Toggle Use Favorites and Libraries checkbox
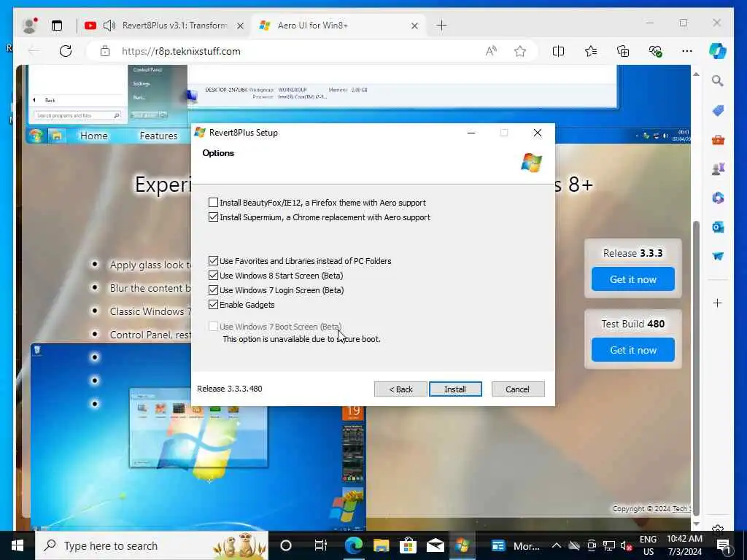The image size is (747, 560). pyautogui.click(x=214, y=261)
